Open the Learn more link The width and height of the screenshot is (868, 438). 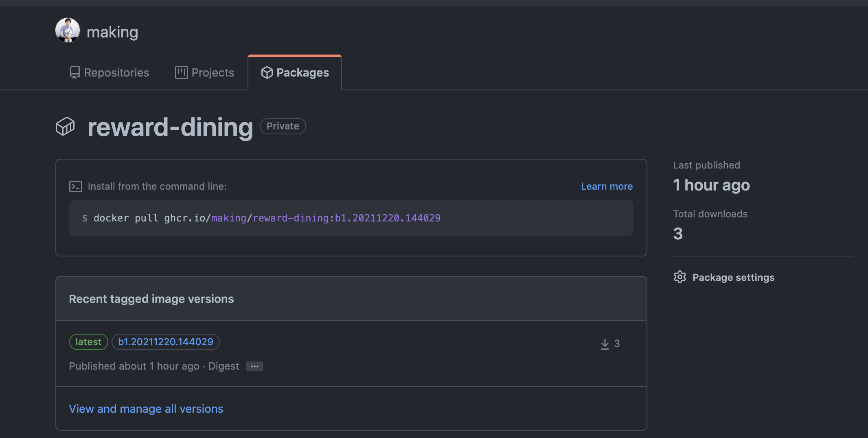coord(607,186)
